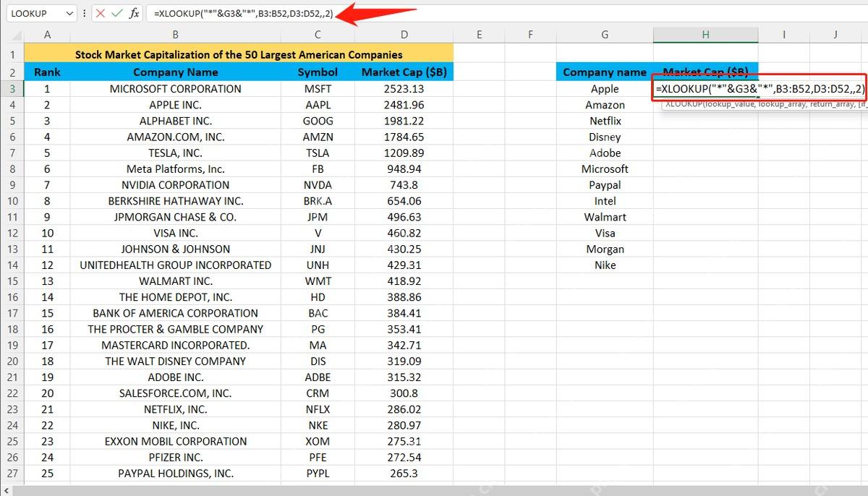Select the "AAPL" symbol cell
Viewport: 868px width, 496px height.
318,105
